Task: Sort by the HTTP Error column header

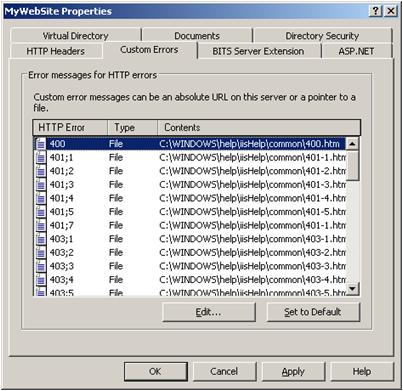Action: [x=70, y=127]
